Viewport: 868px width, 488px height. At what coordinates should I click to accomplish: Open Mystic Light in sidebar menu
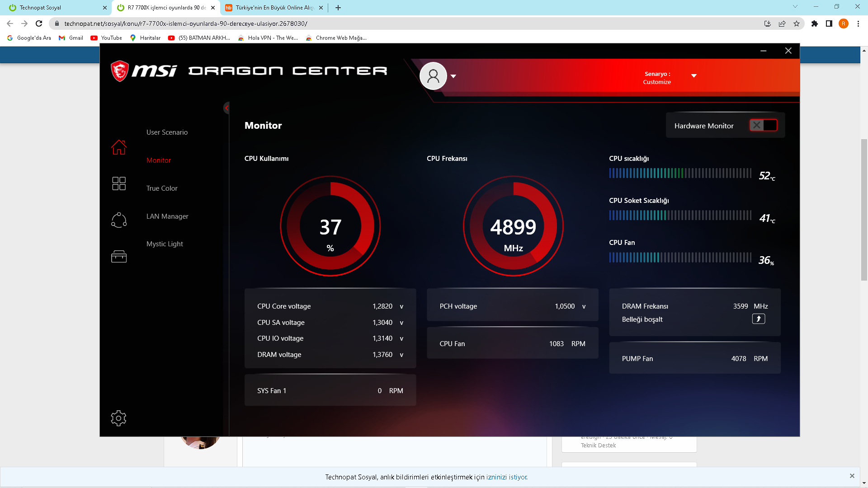pyautogui.click(x=165, y=244)
